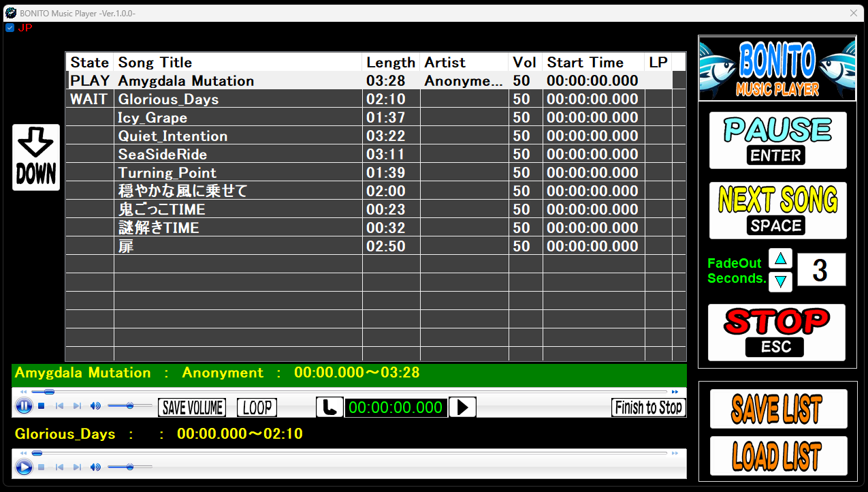Skip to next track in upper player

pyautogui.click(x=77, y=407)
